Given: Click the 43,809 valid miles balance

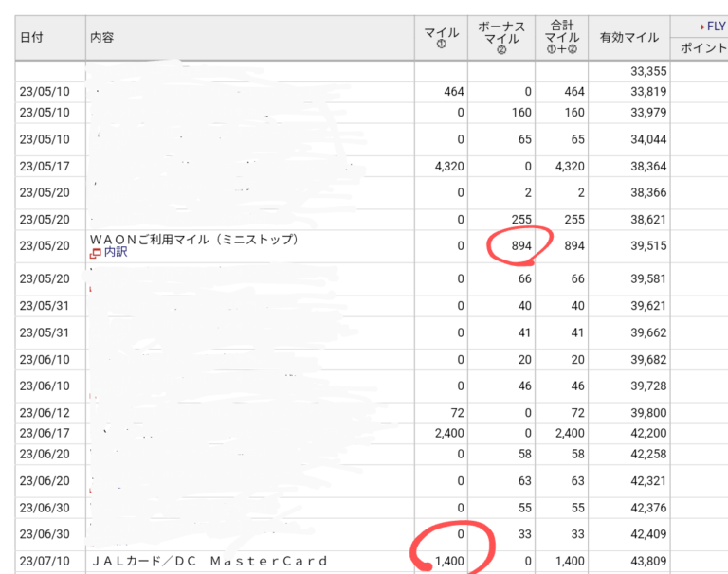Looking at the screenshot, I should pos(648,562).
